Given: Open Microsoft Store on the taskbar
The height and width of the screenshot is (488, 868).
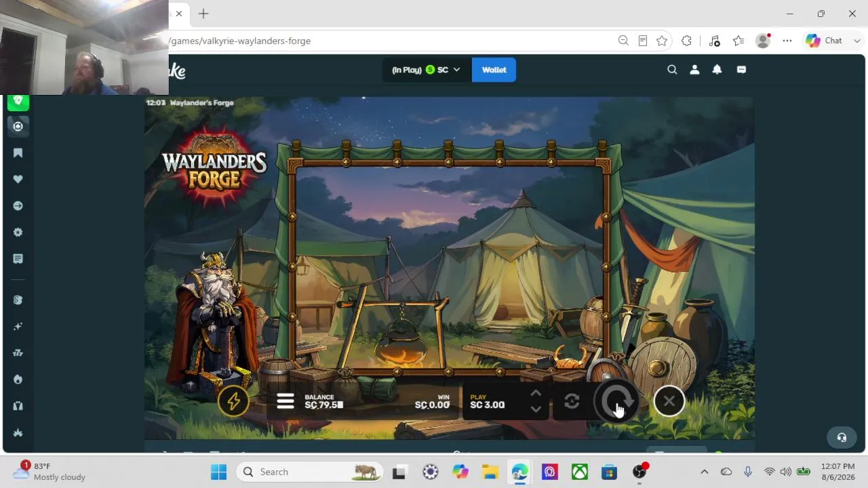Looking at the screenshot, I should pyautogui.click(x=609, y=472).
